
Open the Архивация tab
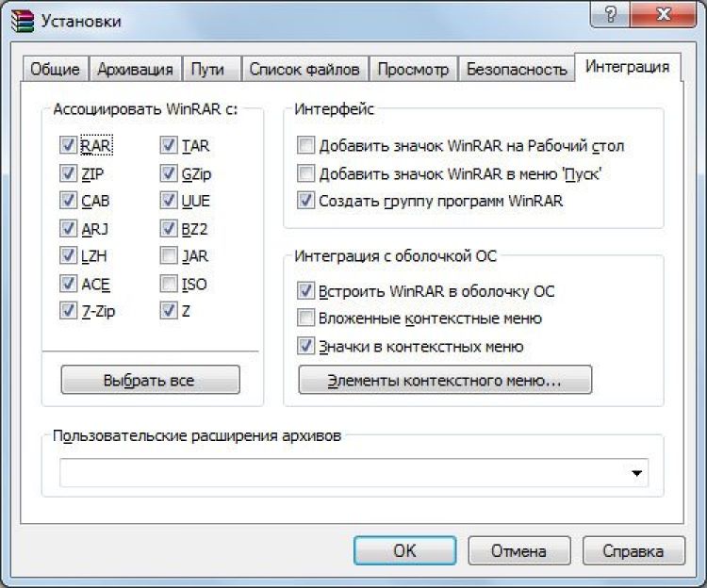pyautogui.click(x=135, y=69)
